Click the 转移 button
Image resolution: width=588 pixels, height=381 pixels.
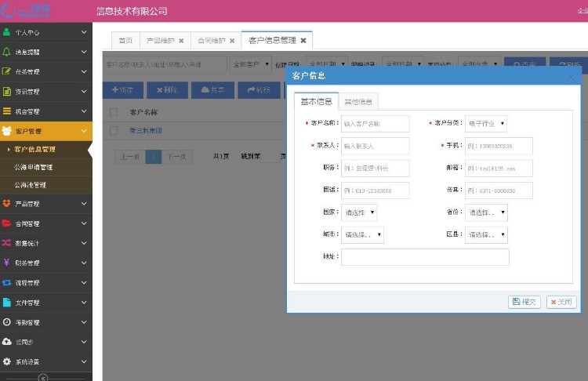point(260,90)
